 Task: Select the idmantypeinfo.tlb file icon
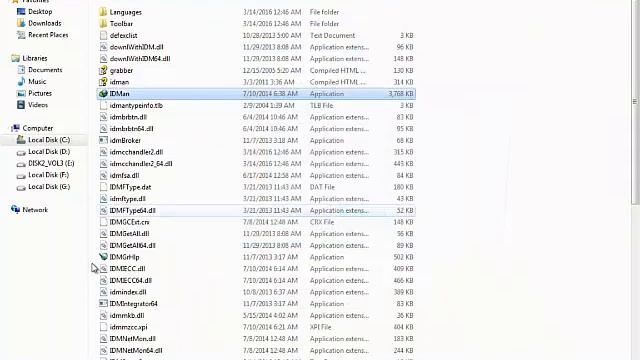[103, 105]
